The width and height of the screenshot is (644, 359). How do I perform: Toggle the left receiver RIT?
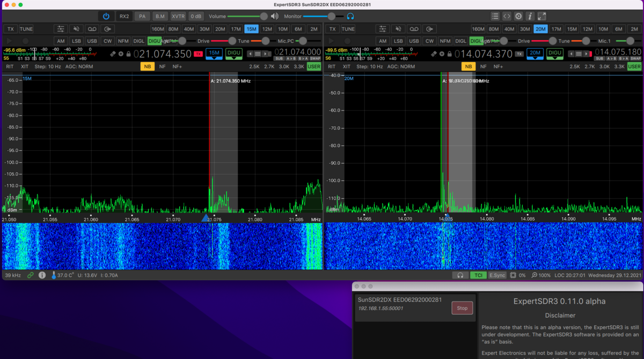pyautogui.click(x=10, y=67)
